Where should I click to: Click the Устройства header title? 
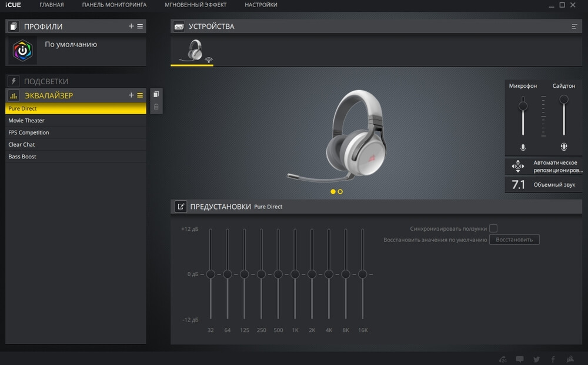pos(211,26)
